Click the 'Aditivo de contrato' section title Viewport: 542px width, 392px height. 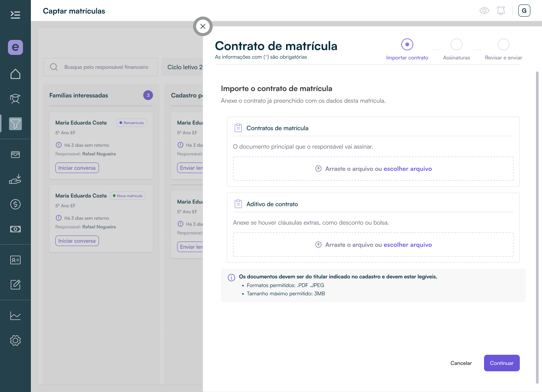pos(272,204)
